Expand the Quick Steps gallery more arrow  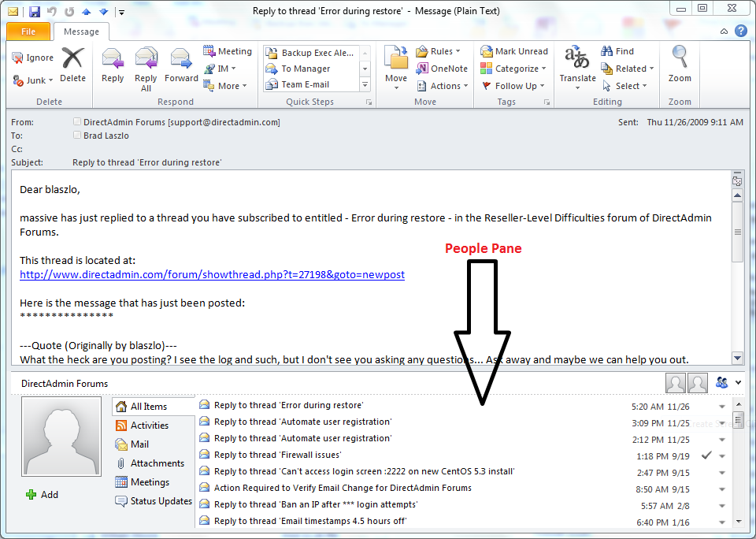click(x=365, y=85)
